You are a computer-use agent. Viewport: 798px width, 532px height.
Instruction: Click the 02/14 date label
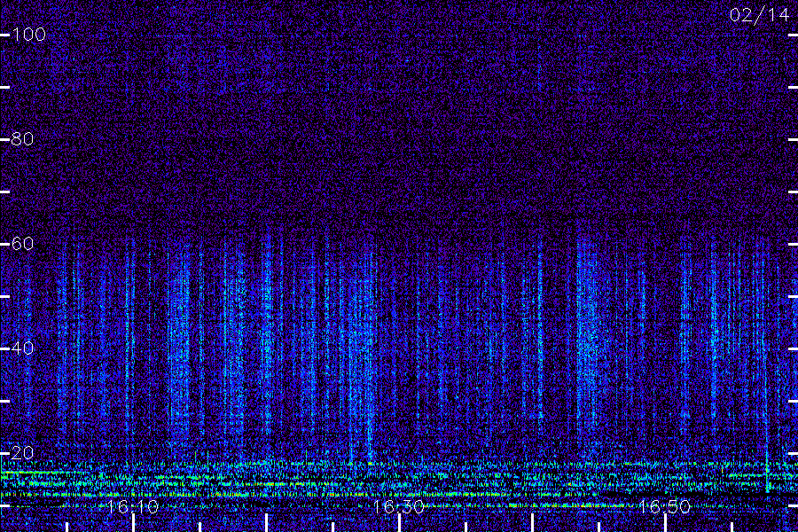[759, 15]
